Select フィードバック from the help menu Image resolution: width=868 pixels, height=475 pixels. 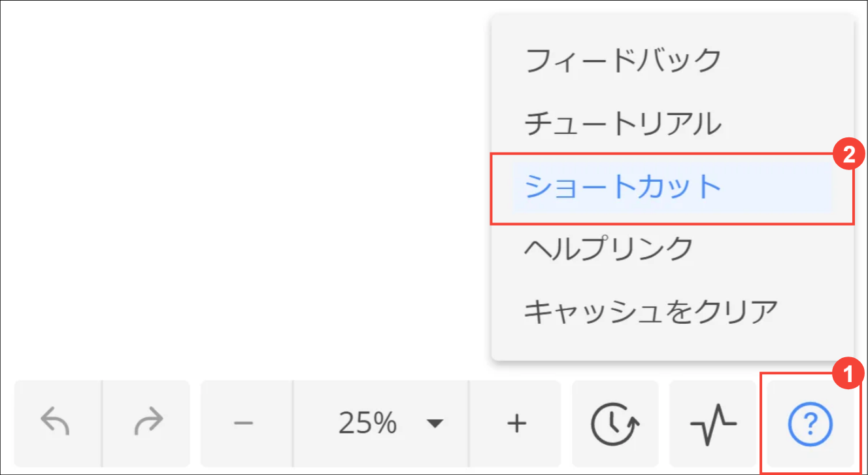[623, 61]
